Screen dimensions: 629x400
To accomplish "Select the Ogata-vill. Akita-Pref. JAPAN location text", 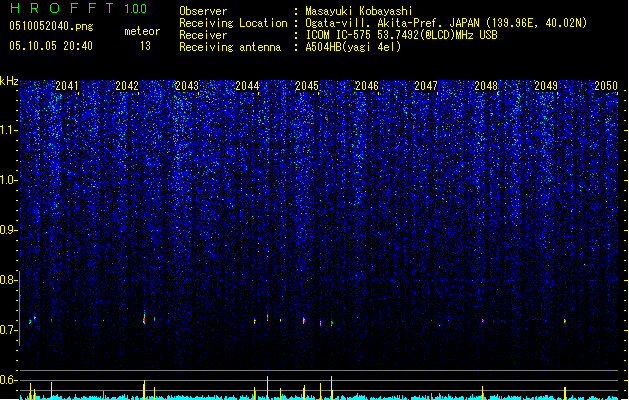I will tap(446, 23).
